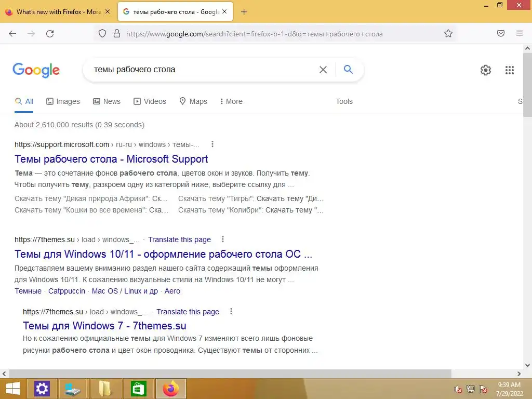Open Devices and Printers taskbar icon

73,389
